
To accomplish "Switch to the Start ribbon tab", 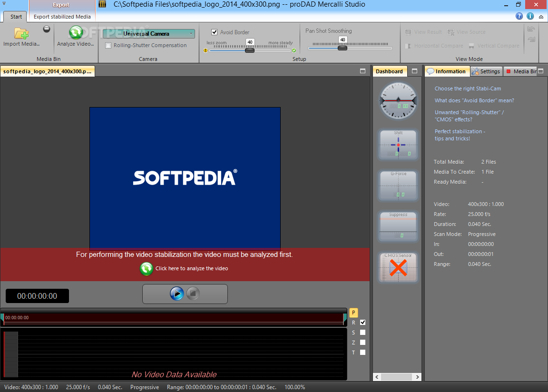I will pos(16,17).
